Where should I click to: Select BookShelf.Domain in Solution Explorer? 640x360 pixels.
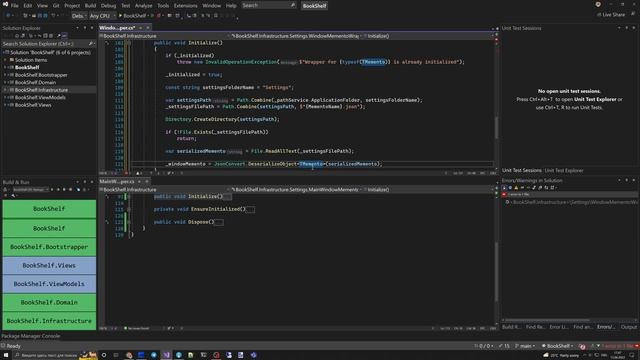(35, 82)
